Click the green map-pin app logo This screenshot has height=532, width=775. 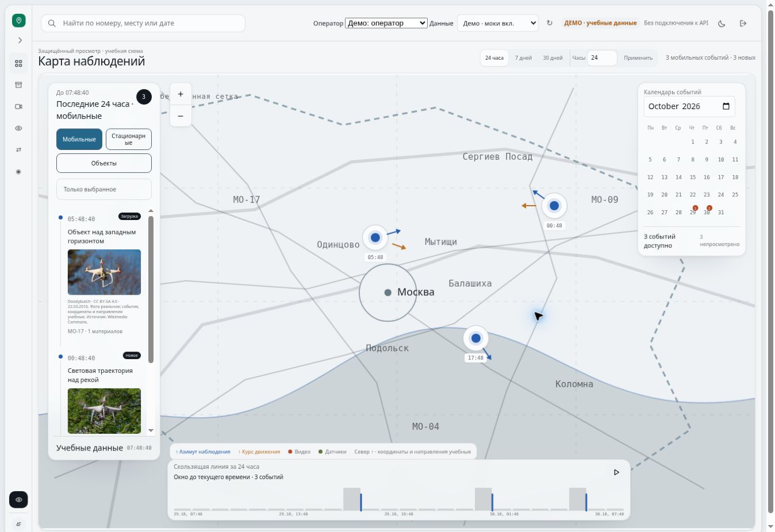click(19, 21)
